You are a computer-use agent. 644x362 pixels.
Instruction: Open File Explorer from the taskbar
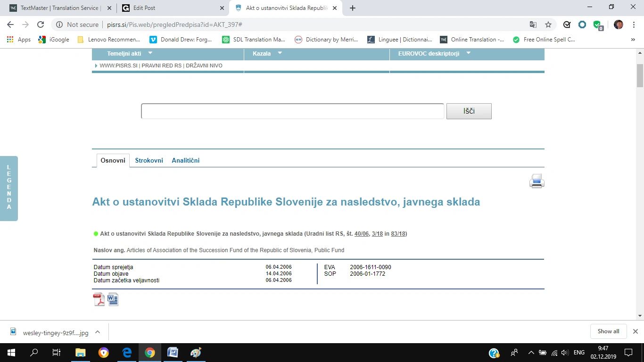coord(81,353)
